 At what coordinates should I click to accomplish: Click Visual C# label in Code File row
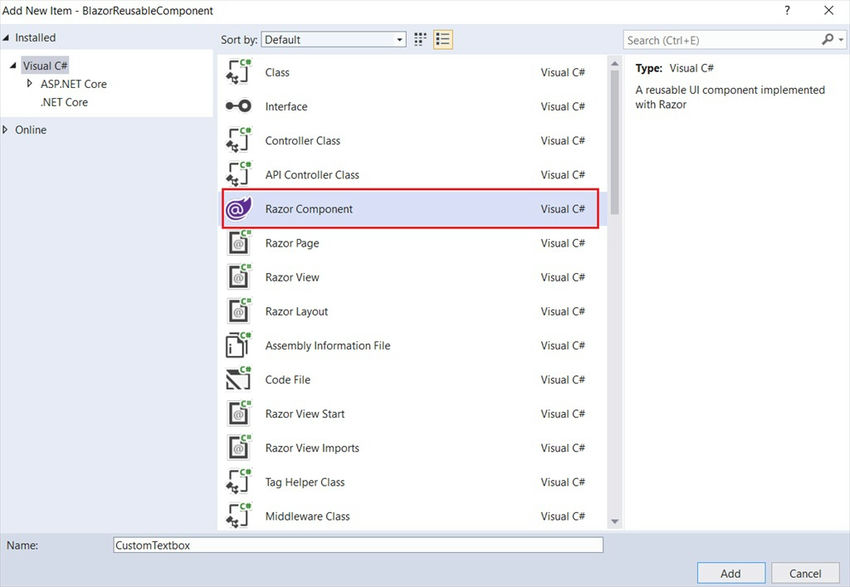(563, 379)
